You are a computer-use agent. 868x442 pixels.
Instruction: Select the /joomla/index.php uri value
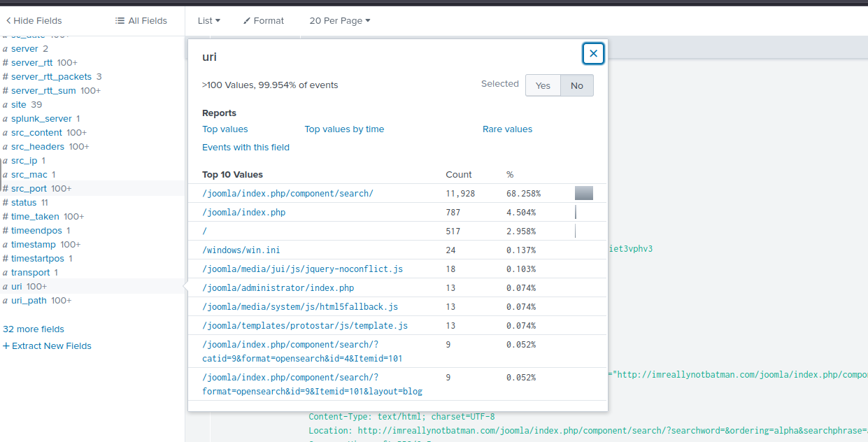pyautogui.click(x=243, y=213)
